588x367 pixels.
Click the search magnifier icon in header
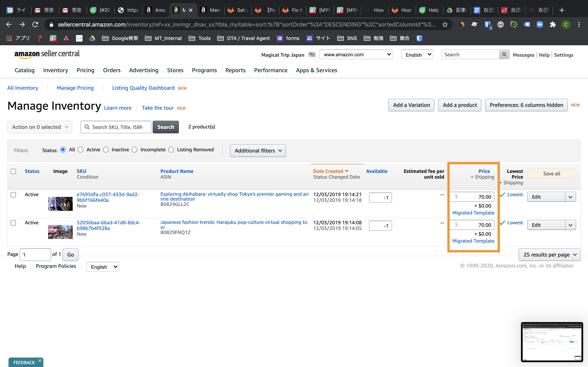point(504,54)
